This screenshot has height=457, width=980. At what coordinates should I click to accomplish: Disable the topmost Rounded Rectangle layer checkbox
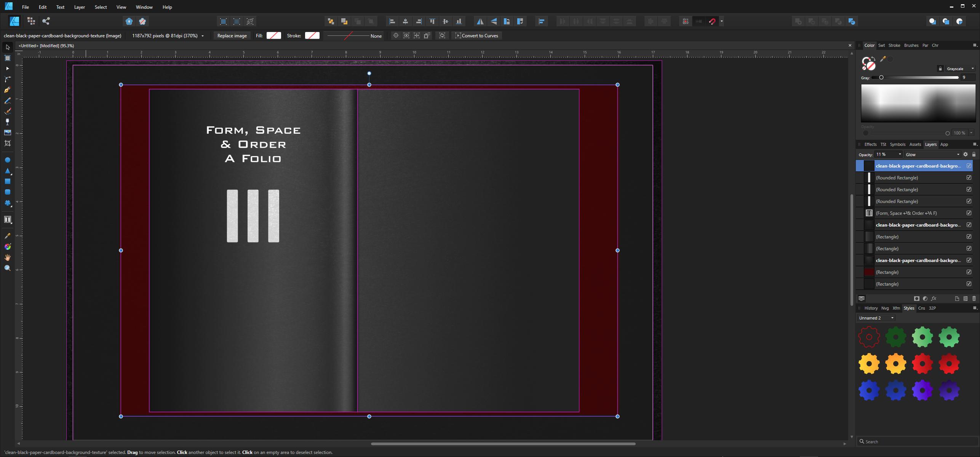[969, 177]
